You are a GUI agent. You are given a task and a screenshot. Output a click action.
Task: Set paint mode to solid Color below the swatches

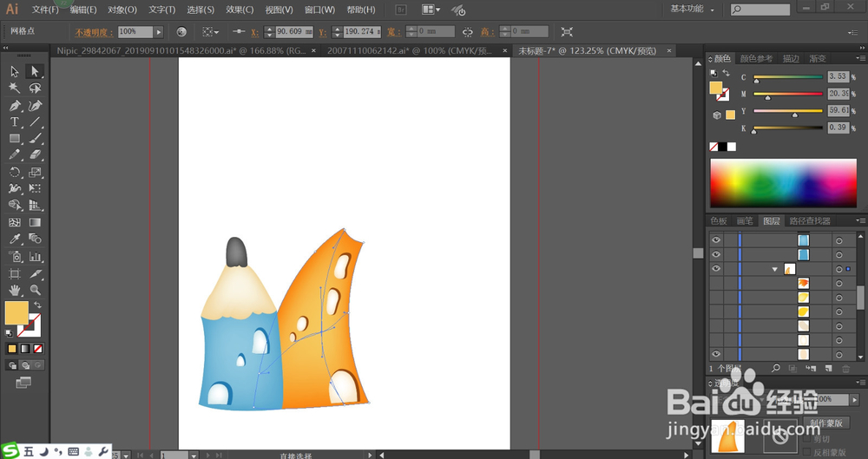[11, 349]
